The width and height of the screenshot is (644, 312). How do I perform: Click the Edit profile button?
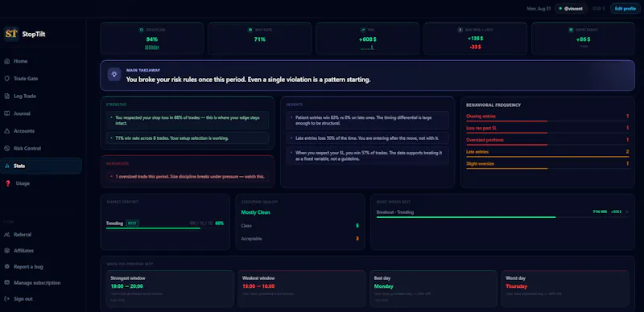point(625,8)
